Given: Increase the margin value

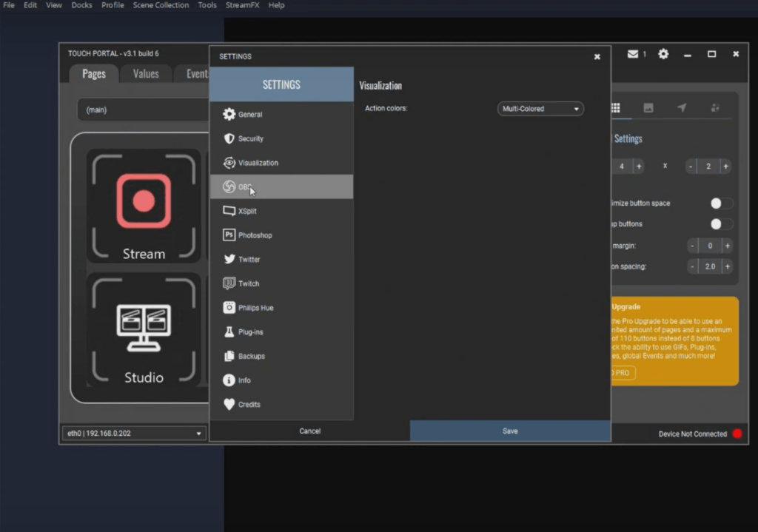Looking at the screenshot, I should [727, 246].
